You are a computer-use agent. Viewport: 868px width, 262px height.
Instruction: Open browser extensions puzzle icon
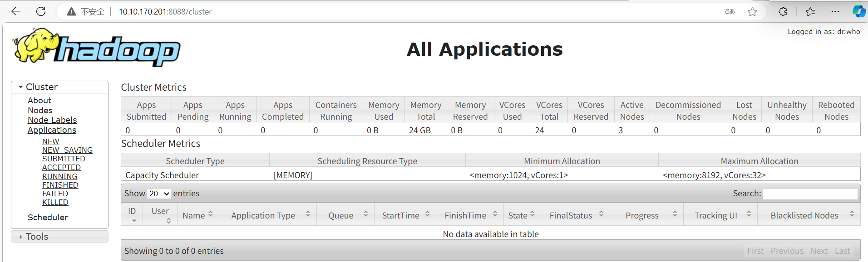[783, 12]
